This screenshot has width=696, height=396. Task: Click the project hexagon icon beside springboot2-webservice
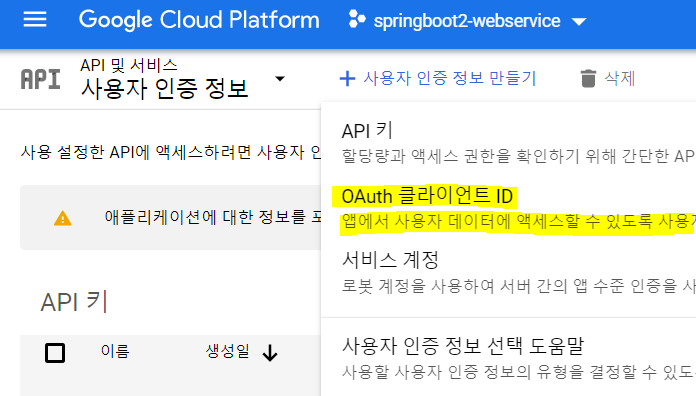coord(357,19)
